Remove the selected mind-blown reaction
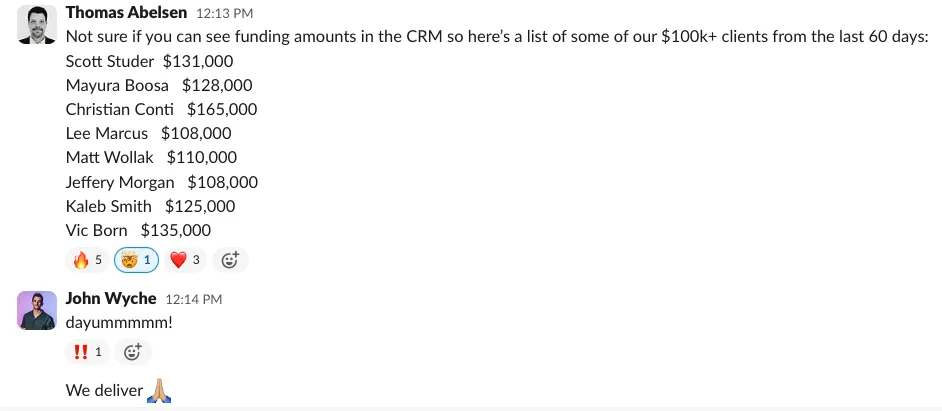Image resolution: width=942 pixels, height=411 pixels. [x=137, y=260]
